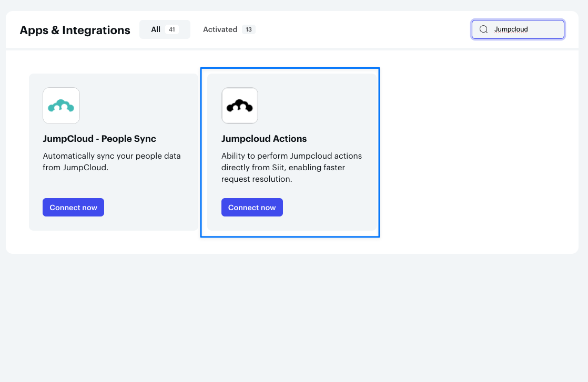Focus the Jumpcloud search field

pyautogui.click(x=518, y=29)
